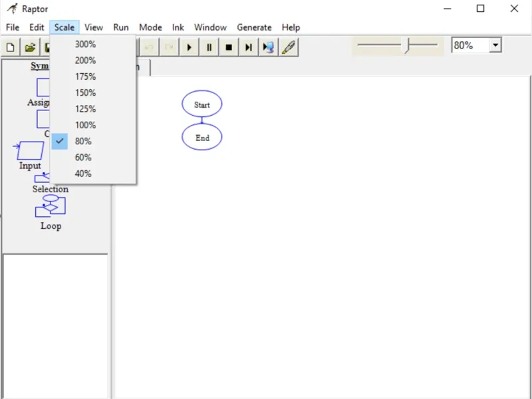Open the File menu
This screenshot has width=532, height=399.
[x=13, y=27]
